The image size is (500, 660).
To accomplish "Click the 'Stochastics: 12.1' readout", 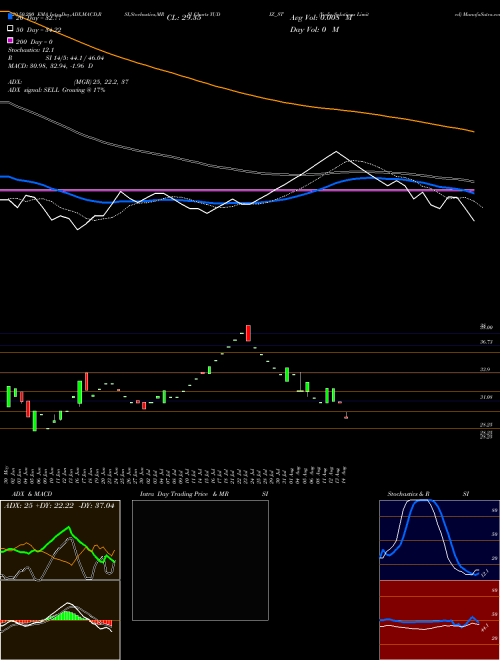I will click(31, 50).
